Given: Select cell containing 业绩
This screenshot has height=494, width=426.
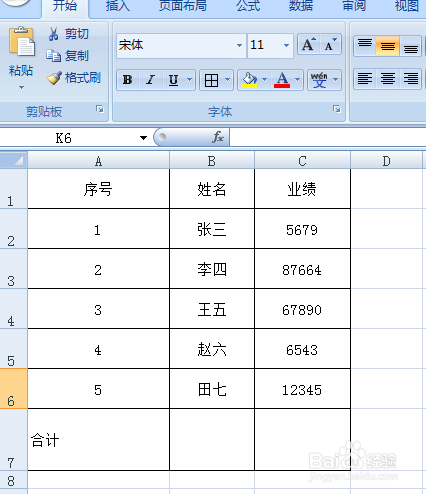Looking at the screenshot, I should point(302,189).
